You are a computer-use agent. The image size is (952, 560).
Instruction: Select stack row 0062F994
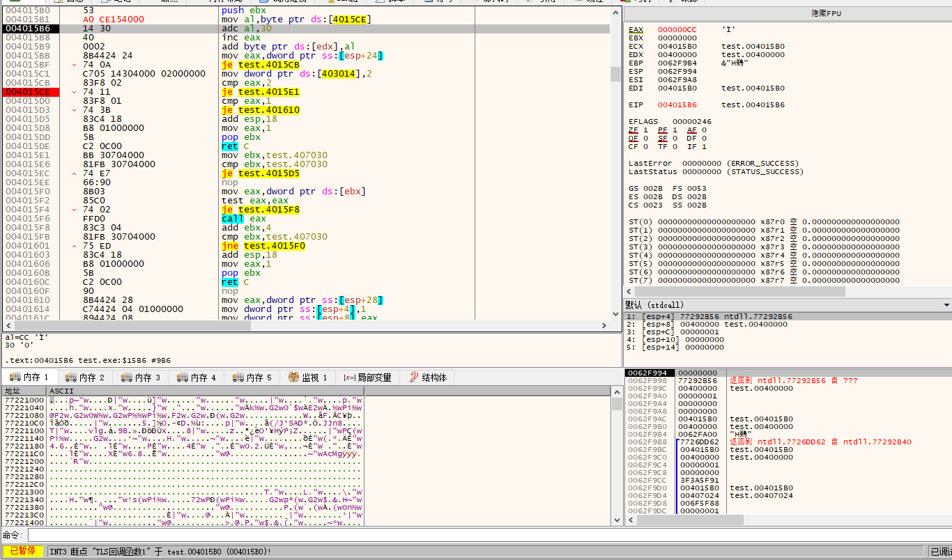coord(788,373)
